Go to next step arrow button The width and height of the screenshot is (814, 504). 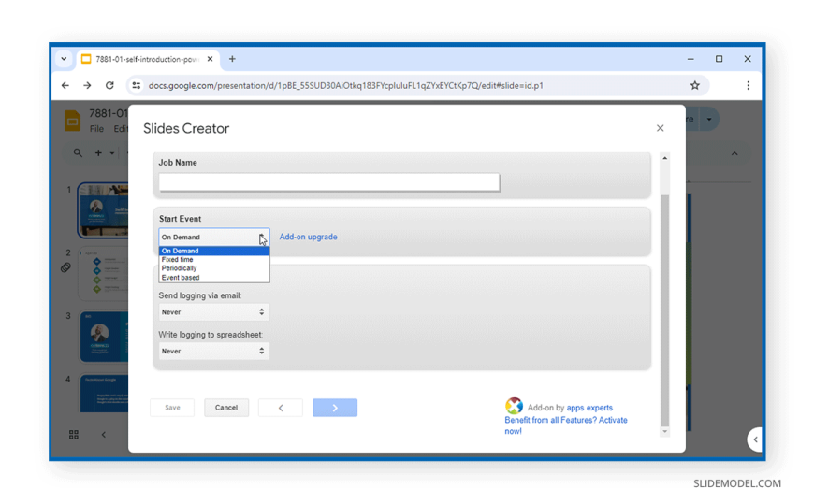(x=335, y=408)
